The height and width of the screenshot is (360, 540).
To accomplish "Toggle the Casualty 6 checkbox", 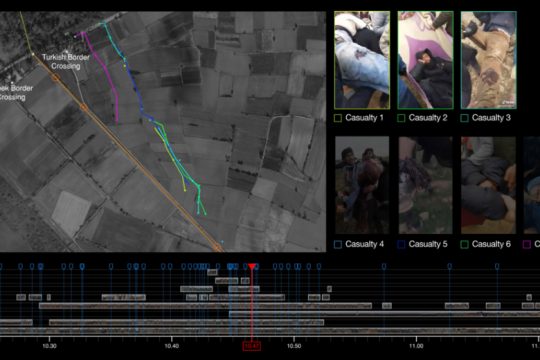I will (x=465, y=244).
